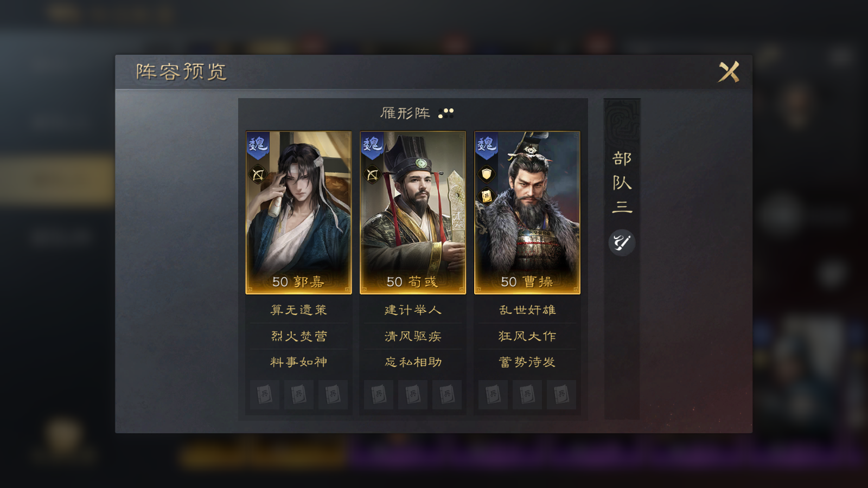Click the 魏 faction badge on 郭嘉's card
The width and height of the screenshot is (868, 488).
pyautogui.click(x=258, y=145)
